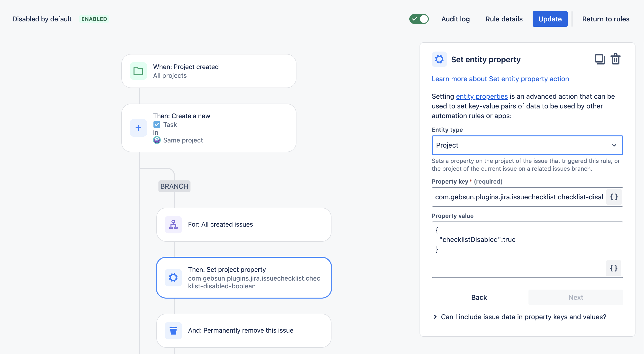
Task: Click the blue trash icon for remove issue step
Action: [x=173, y=330]
